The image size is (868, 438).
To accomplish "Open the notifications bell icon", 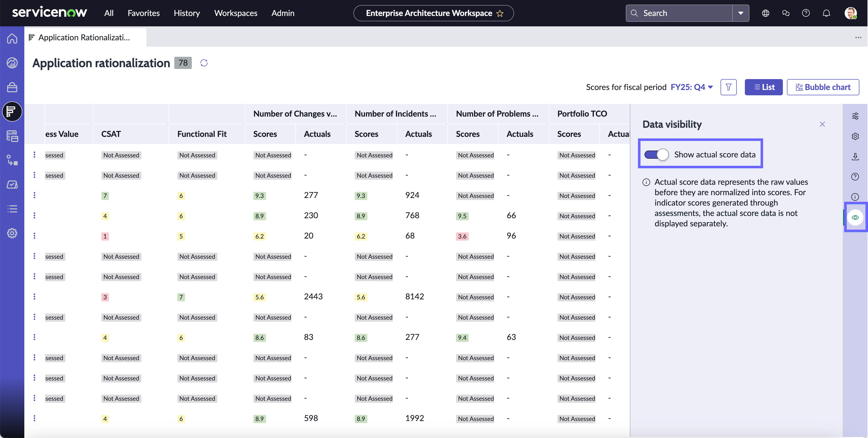I will coord(826,13).
